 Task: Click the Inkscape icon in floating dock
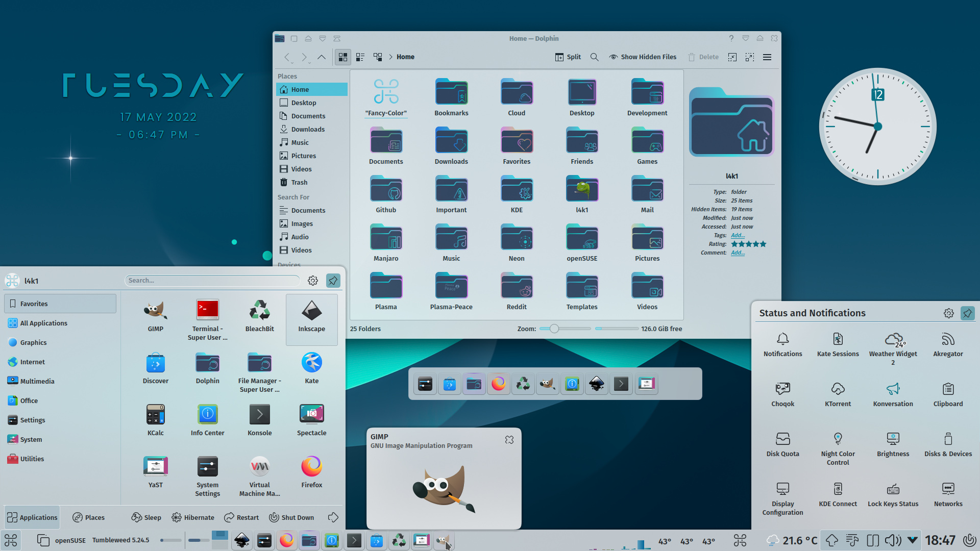(x=597, y=384)
